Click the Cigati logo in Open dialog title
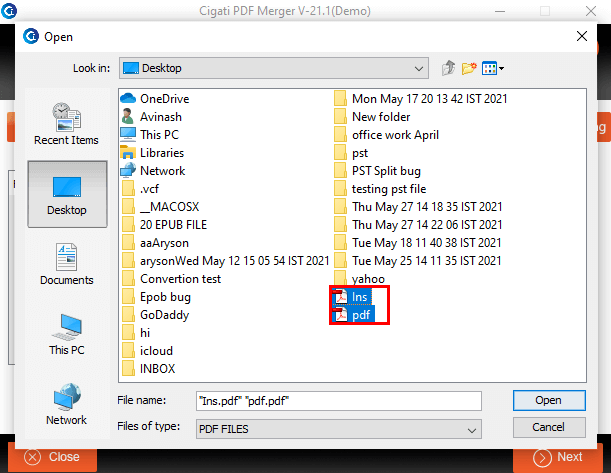This screenshot has height=473, width=611. (x=31, y=36)
